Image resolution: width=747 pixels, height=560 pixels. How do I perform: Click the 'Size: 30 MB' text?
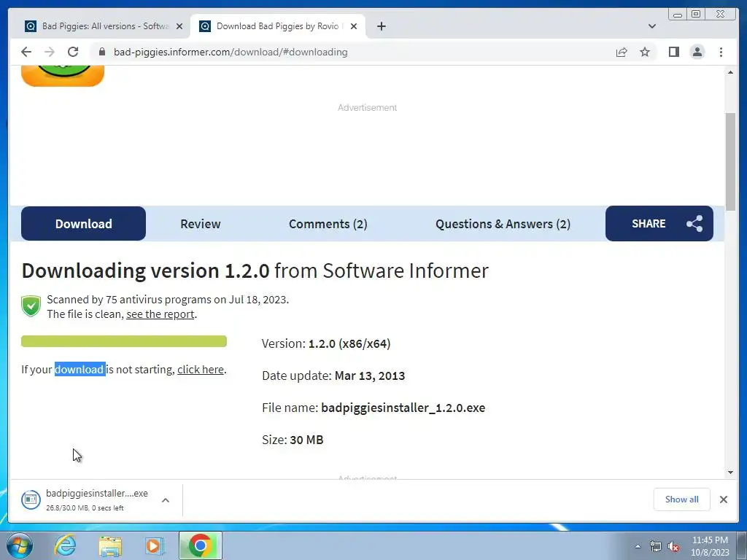point(293,440)
